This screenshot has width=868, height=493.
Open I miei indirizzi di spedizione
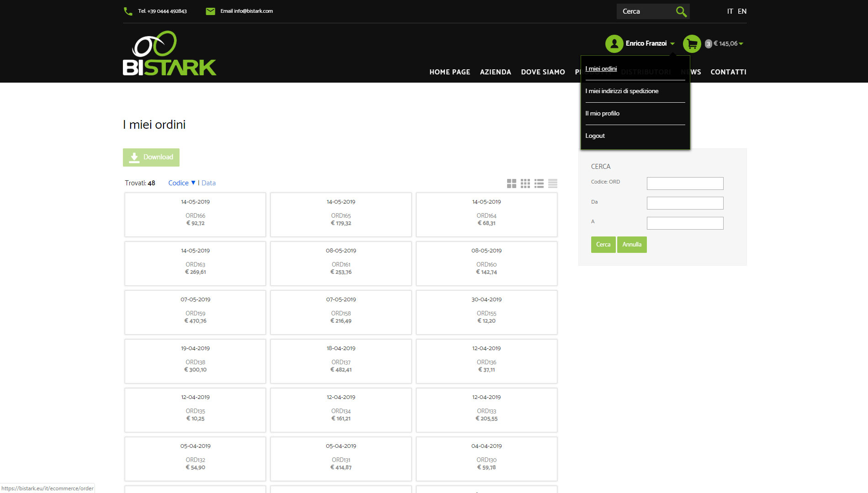coord(622,91)
